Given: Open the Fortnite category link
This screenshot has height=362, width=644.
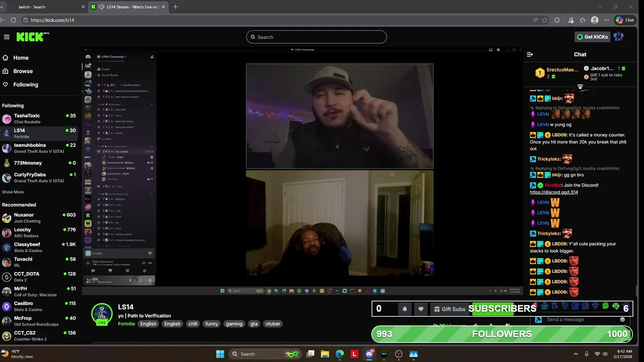Looking at the screenshot, I should [x=126, y=324].
